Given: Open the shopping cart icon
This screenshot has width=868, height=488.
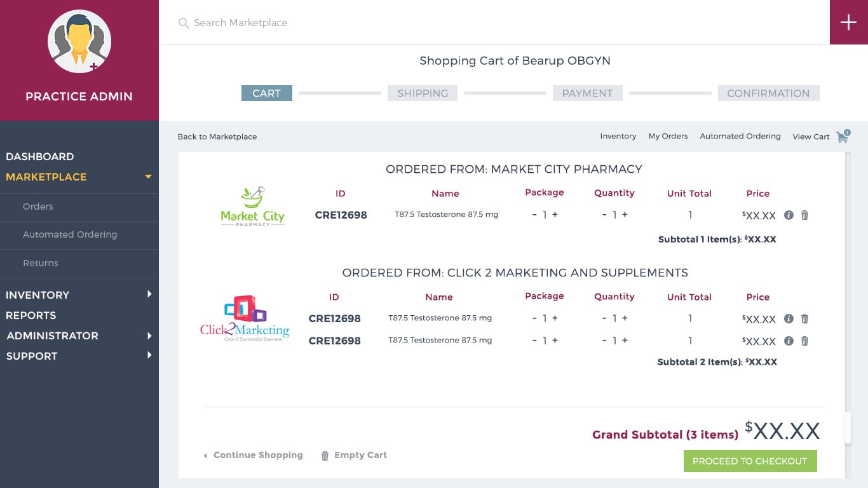Looking at the screenshot, I should click(843, 137).
